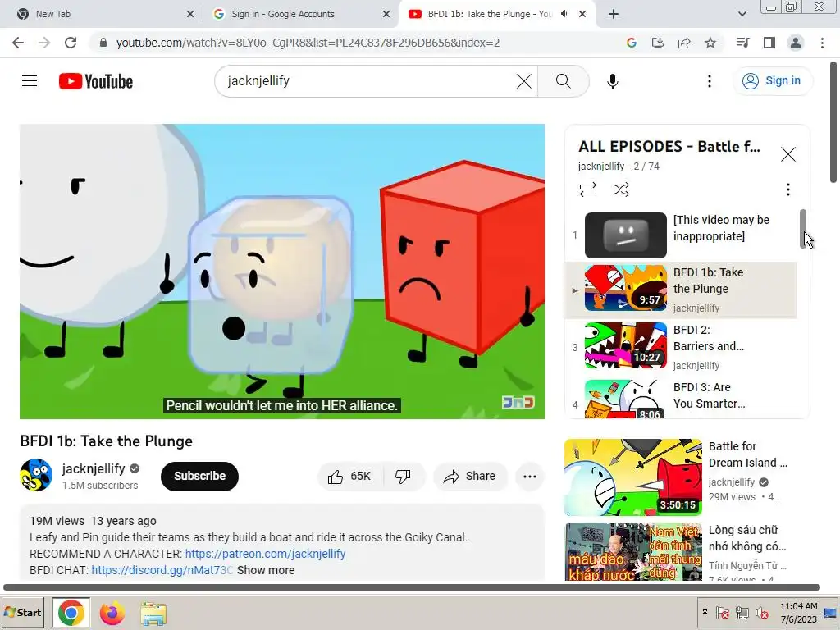The image size is (840, 630).
Task: Go to YouTube home via logo
Action: click(96, 81)
